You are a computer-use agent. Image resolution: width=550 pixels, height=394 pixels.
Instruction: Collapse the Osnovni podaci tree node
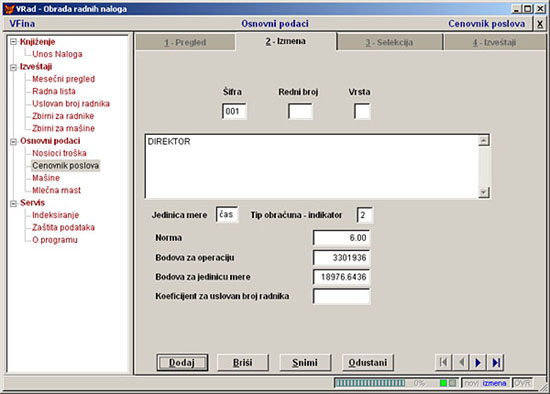13,141
